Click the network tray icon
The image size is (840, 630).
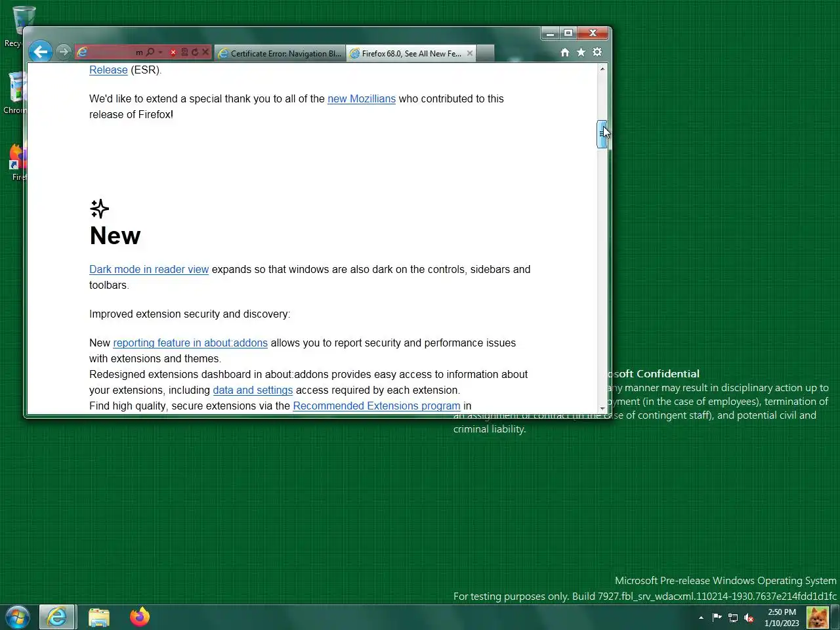click(x=733, y=618)
